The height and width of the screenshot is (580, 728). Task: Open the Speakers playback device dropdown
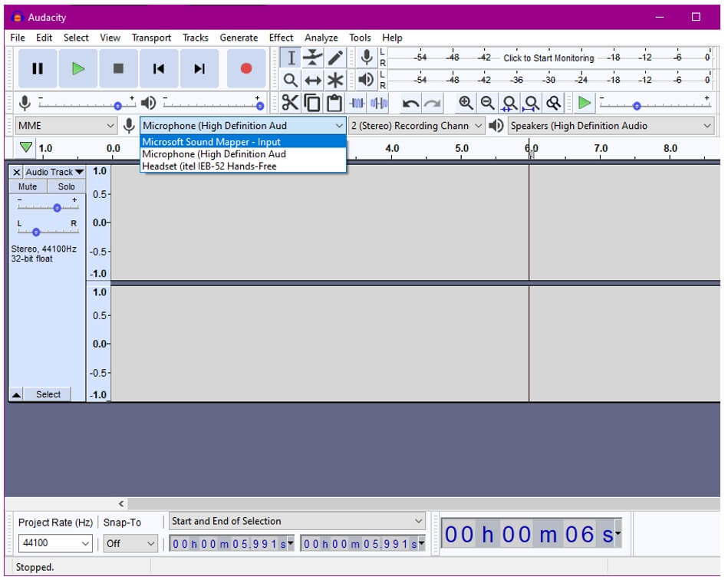click(x=611, y=126)
